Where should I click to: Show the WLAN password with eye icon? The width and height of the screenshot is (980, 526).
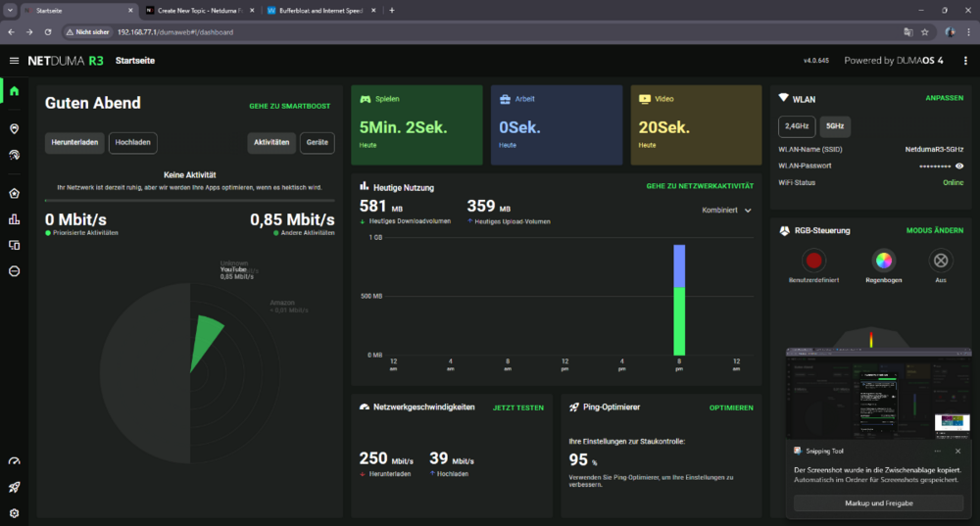tap(959, 166)
